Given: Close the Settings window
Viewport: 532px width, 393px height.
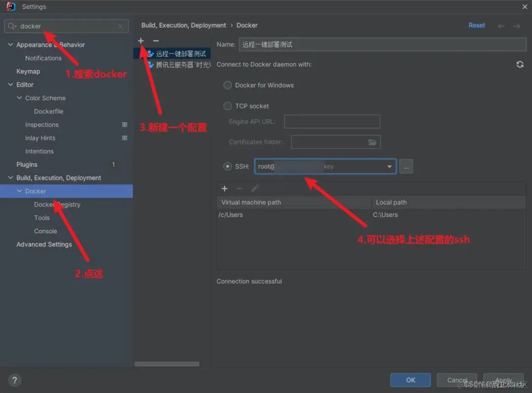Looking at the screenshot, I should point(525,6).
